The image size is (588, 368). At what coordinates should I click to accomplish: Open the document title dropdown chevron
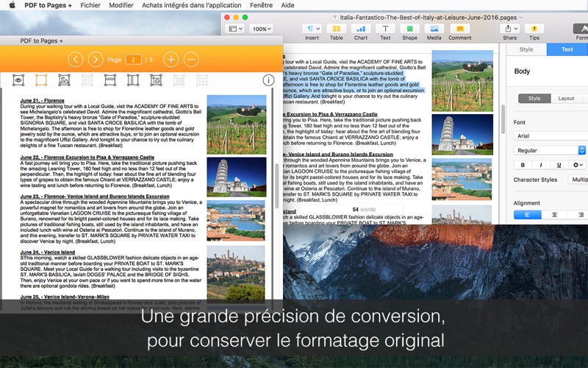(x=521, y=17)
